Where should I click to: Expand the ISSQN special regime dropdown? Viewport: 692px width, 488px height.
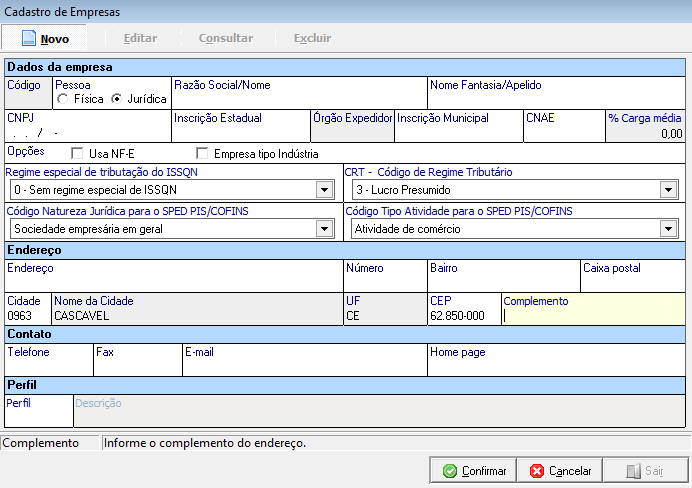(x=323, y=190)
